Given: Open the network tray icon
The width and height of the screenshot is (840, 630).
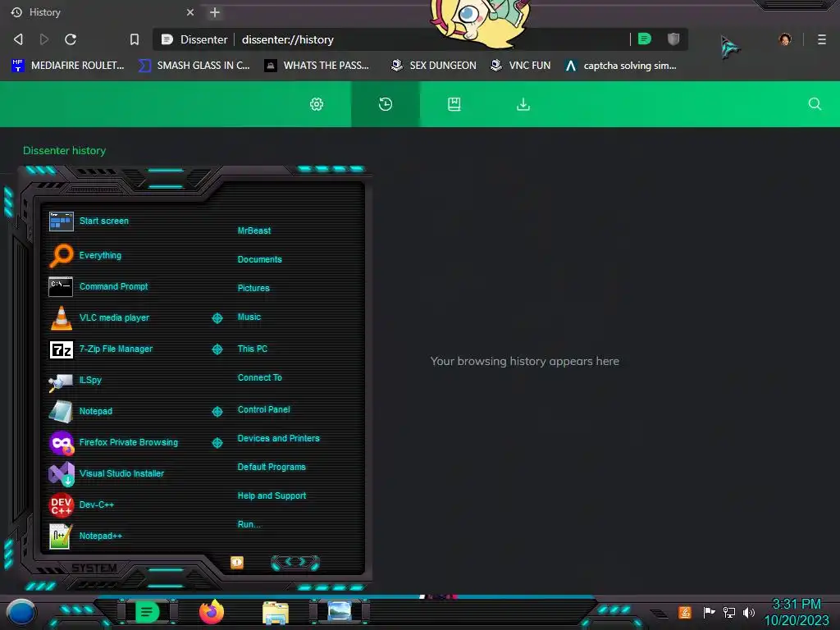Looking at the screenshot, I should 729,612.
